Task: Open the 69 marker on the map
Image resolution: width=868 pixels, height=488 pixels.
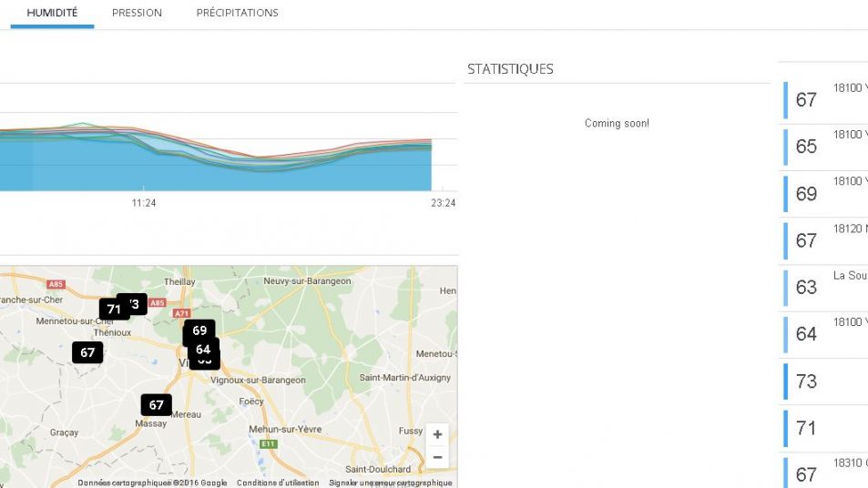Action: click(x=199, y=330)
